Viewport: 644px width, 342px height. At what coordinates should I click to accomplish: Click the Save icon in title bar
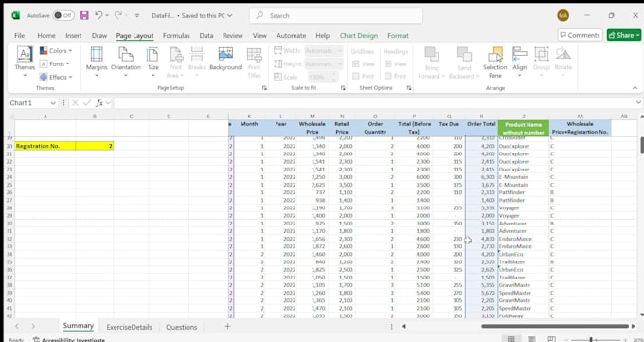tap(84, 15)
